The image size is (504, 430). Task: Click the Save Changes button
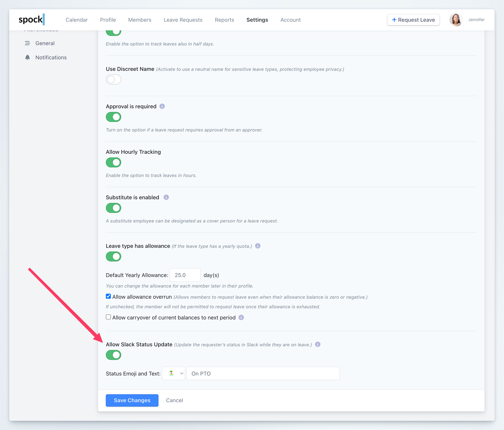tap(132, 400)
